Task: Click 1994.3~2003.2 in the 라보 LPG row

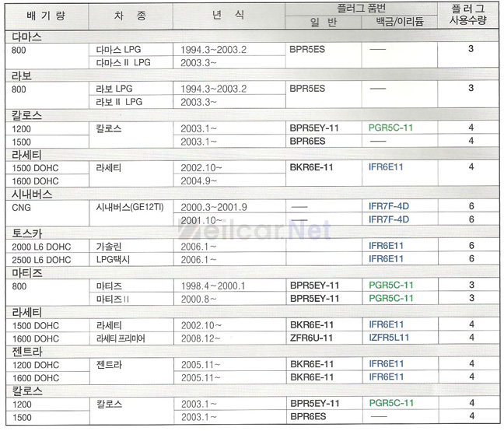Action: pyautogui.click(x=213, y=89)
